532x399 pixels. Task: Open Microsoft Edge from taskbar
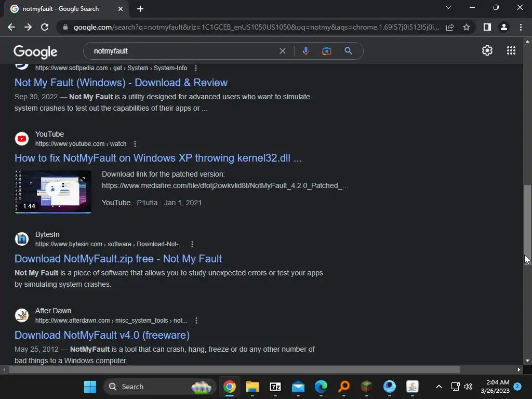(321, 387)
